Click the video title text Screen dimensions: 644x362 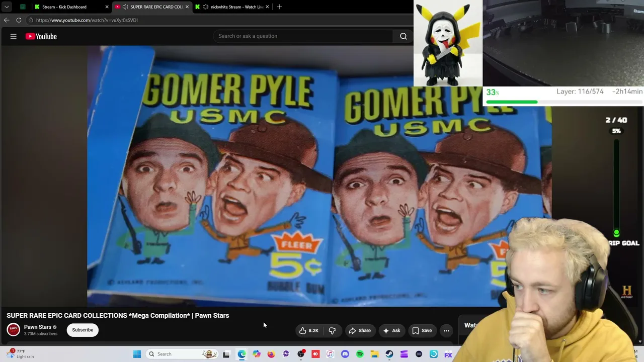pos(118,315)
